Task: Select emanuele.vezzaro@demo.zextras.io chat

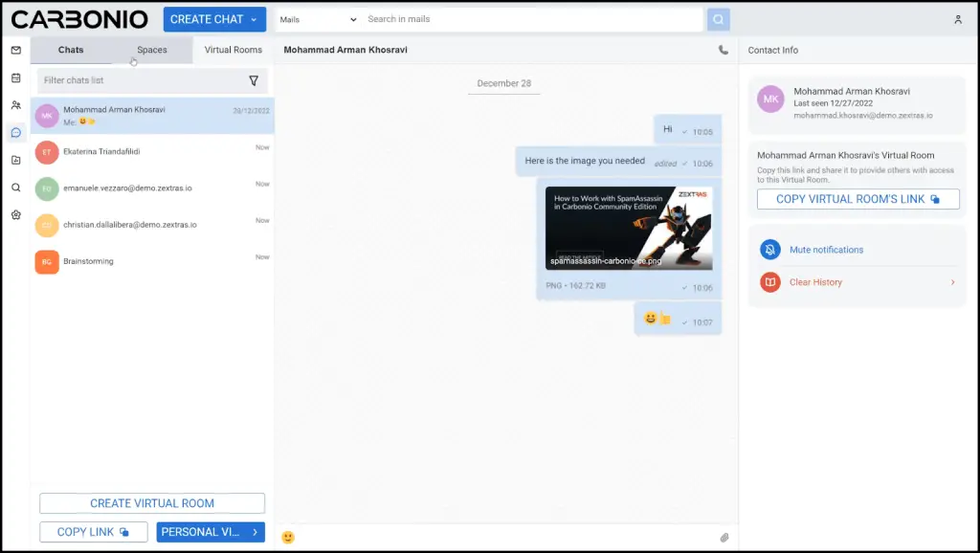Action: 152,188
